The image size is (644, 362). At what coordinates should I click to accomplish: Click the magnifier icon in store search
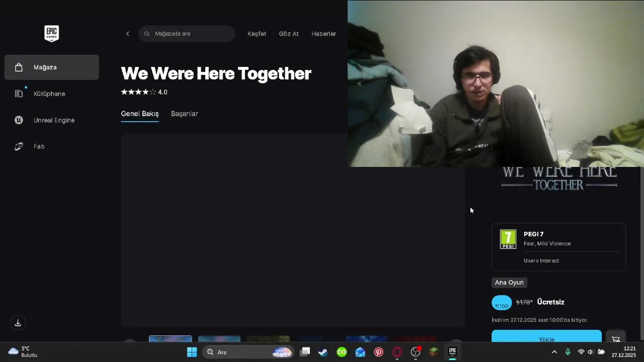tap(147, 34)
